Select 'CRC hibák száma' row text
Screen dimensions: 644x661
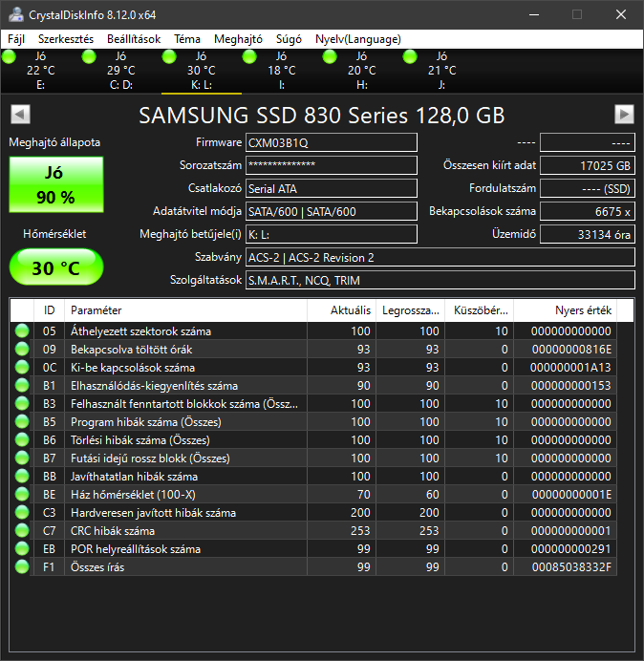(113, 531)
